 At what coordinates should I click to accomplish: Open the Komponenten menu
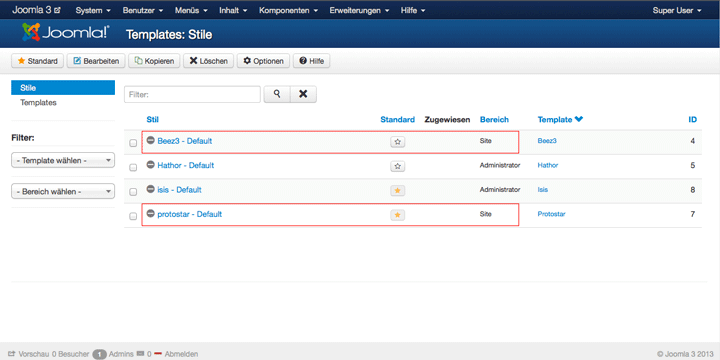[288, 10]
